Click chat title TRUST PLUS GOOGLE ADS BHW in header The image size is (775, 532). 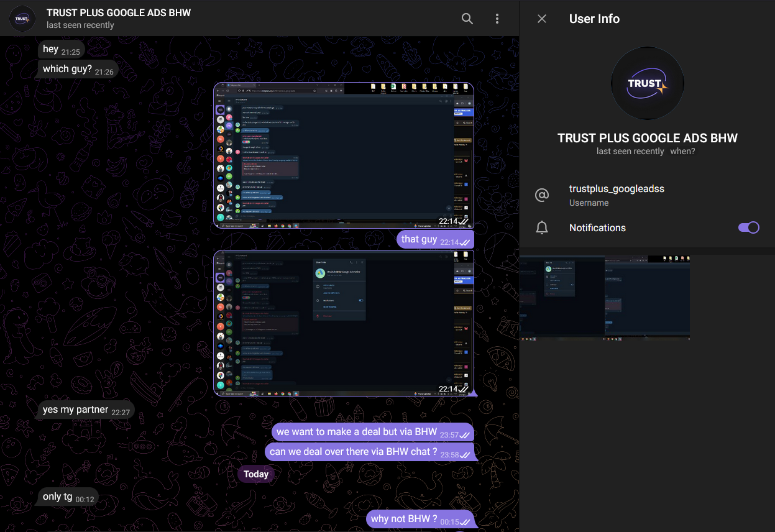[x=119, y=12]
